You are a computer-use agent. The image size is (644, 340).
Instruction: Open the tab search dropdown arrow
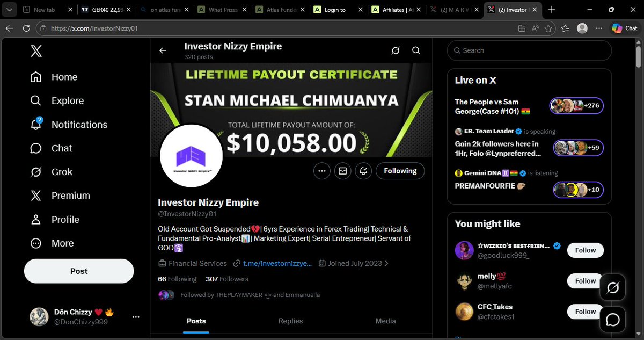(10, 10)
